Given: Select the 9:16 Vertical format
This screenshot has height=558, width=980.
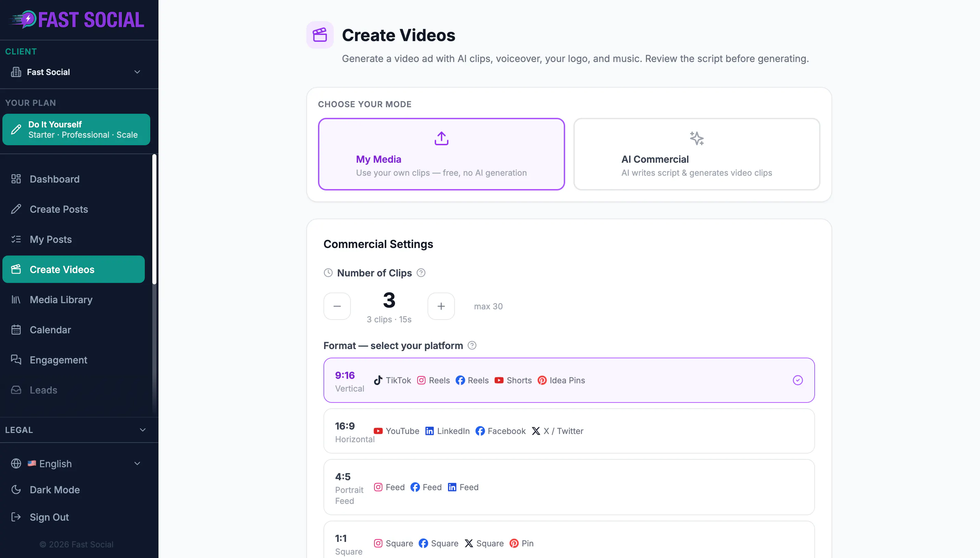Looking at the screenshot, I should (x=569, y=380).
